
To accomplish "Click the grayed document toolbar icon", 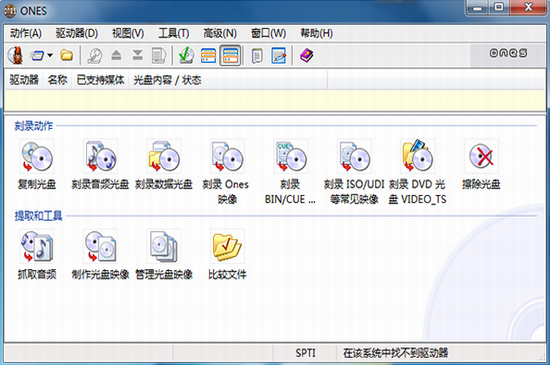I will coord(159,55).
